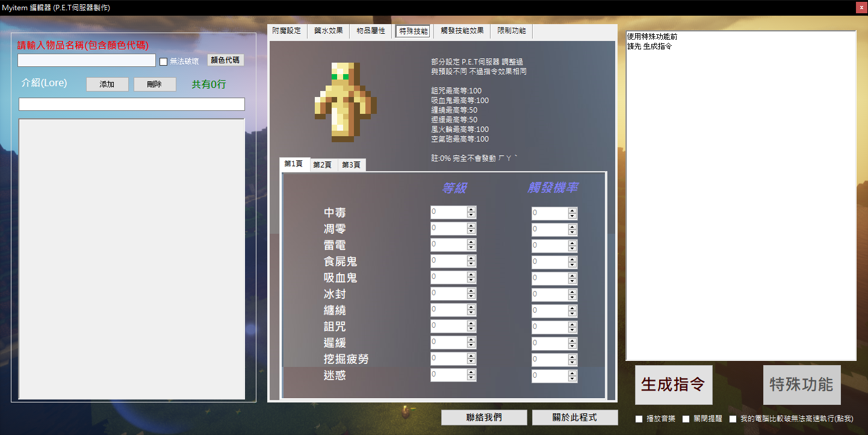Open the 藥水效果 tab

pos(329,31)
